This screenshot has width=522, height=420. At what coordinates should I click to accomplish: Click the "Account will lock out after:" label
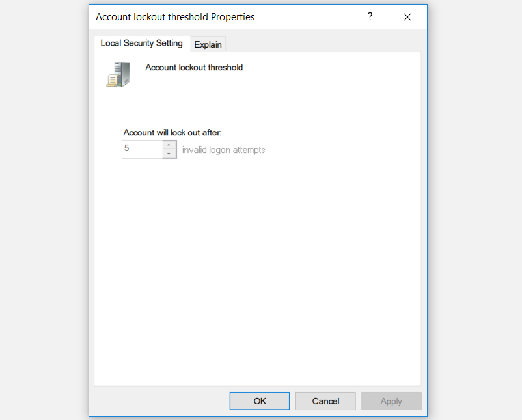pyautogui.click(x=172, y=132)
